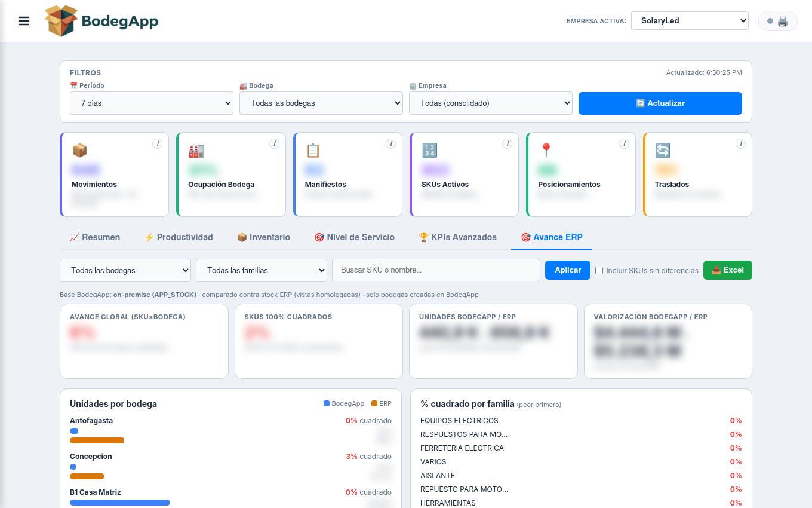Switch to the Productividad tab
Viewport: 812px width, 508px height.
coord(179,237)
